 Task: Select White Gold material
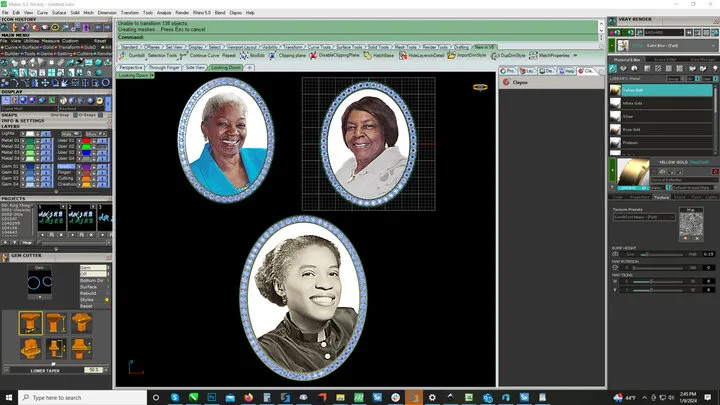tap(661, 103)
